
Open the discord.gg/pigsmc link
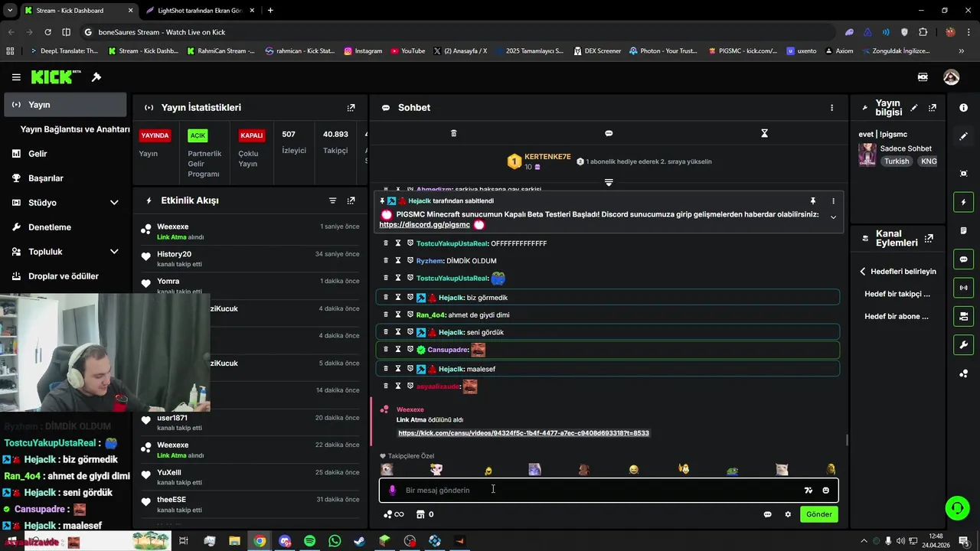tap(424, 225)
